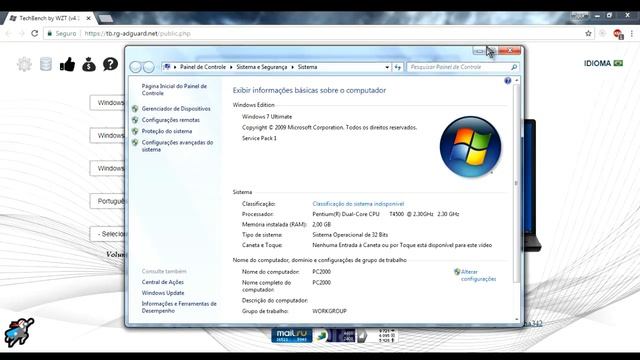Open a new Chrome tab

(106, 18)
